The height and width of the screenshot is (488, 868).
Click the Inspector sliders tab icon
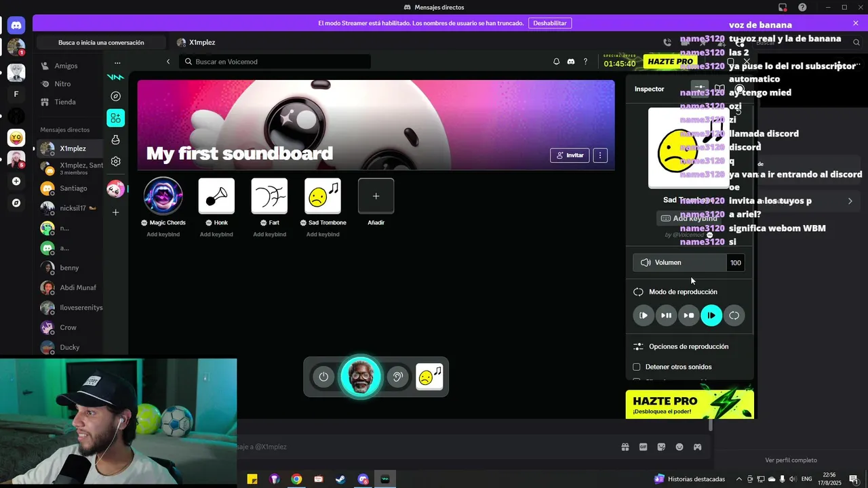click(699, 88)
